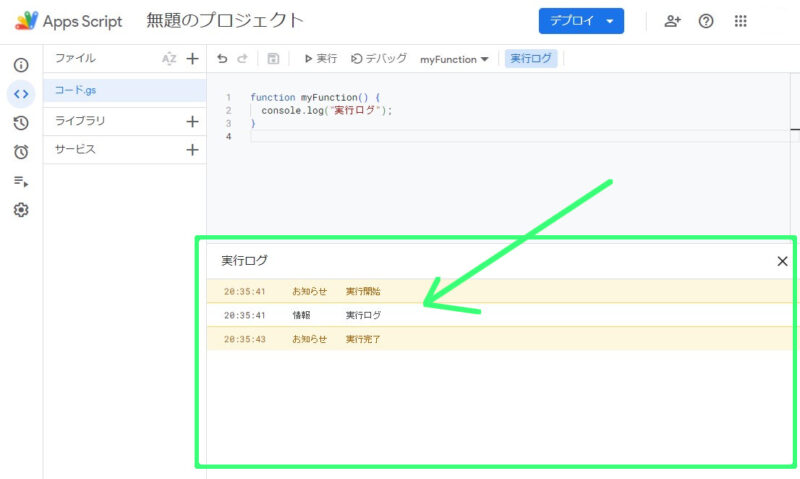Image resolution: width=800 pixels, height=479 pixels.
Task: Open the Triggers alarm clock icon
Action: point(21,152)
